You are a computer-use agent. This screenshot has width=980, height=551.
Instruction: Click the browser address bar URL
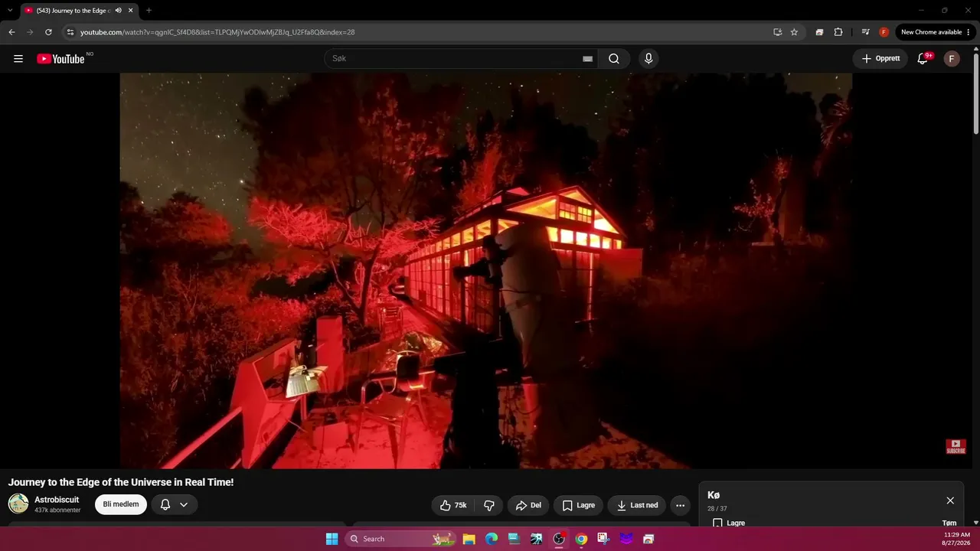tap(217, 32)
